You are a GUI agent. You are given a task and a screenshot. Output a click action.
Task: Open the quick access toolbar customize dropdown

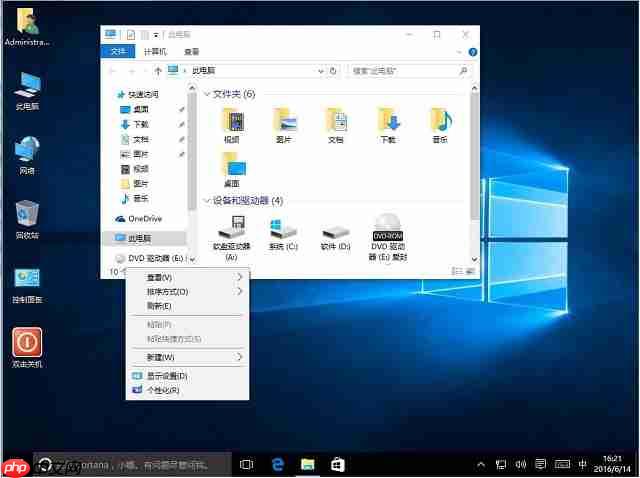coord(156,36)
